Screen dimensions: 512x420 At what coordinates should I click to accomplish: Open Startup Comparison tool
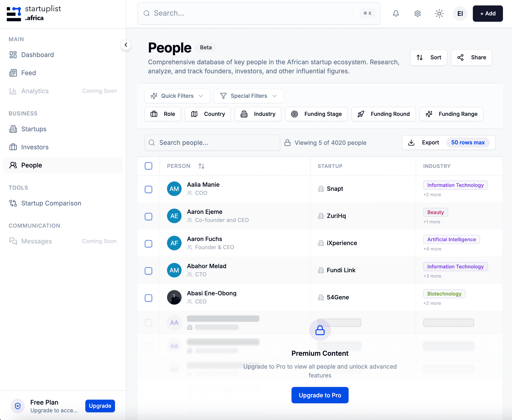(62, 203)
